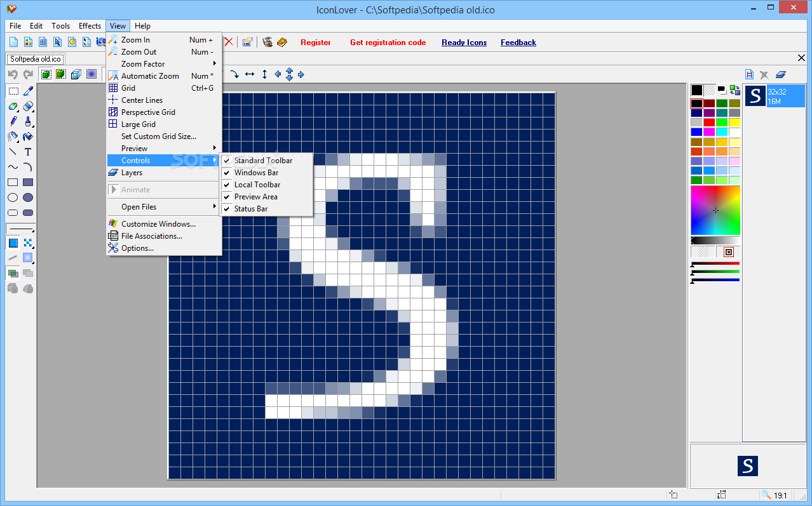Switch to Softpedia old.ico tab
Viewport: 812px width, 506px height.
(x=36, y=59)
